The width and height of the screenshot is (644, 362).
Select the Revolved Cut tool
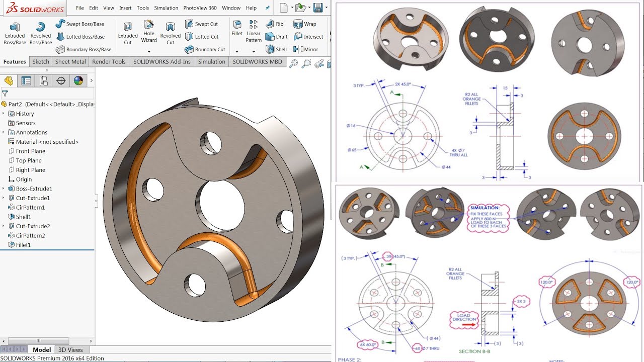click(x=170, y=34)
